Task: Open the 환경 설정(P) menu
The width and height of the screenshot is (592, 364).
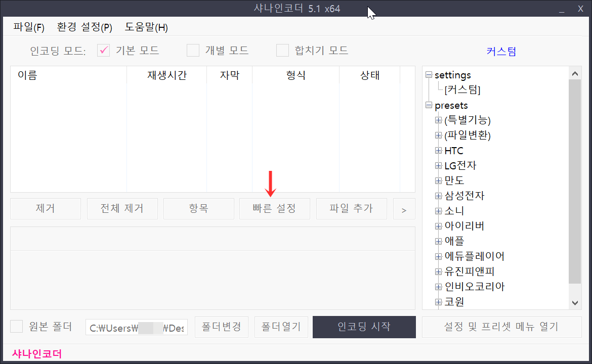Action: click(x=84, y=27)
